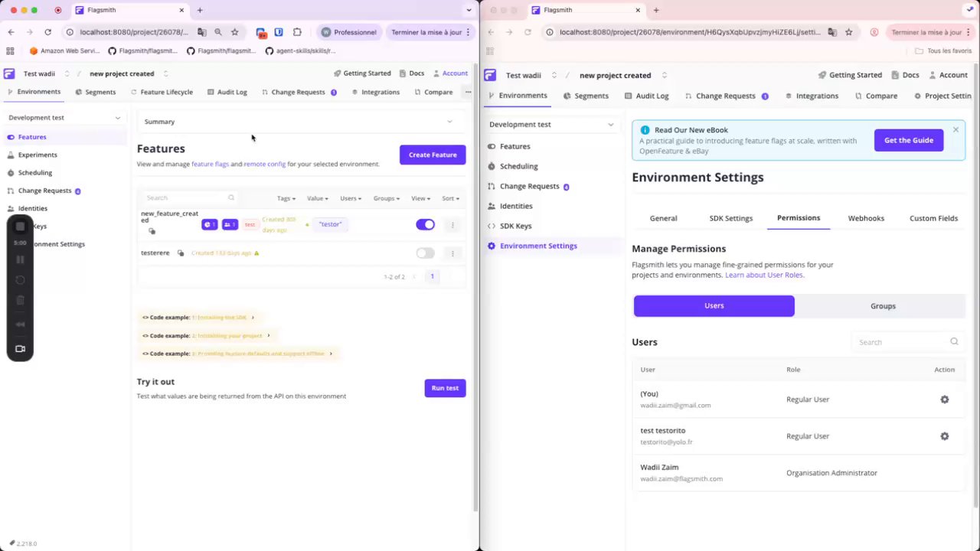Open Development test environment dropdown in right window
Image resolution: width=980 pixels, height=551 pixels.
550,124
